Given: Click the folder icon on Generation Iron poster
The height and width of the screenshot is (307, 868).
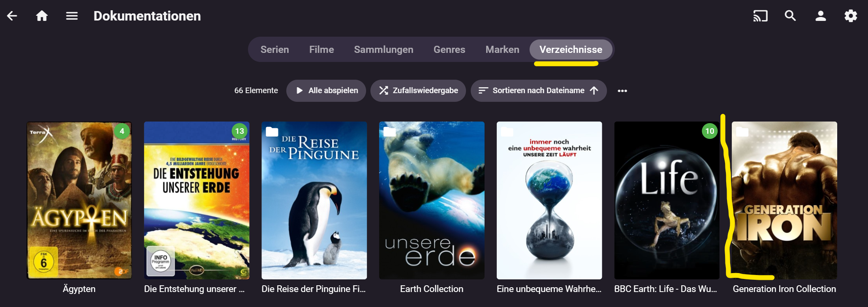Looking at the screenshot, I should tap(742, 131).
